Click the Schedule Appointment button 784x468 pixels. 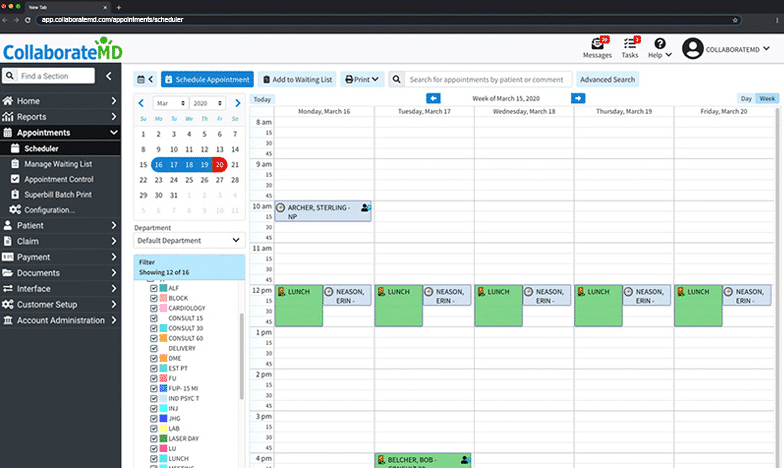pyautogui.click(x=207, y=80)
